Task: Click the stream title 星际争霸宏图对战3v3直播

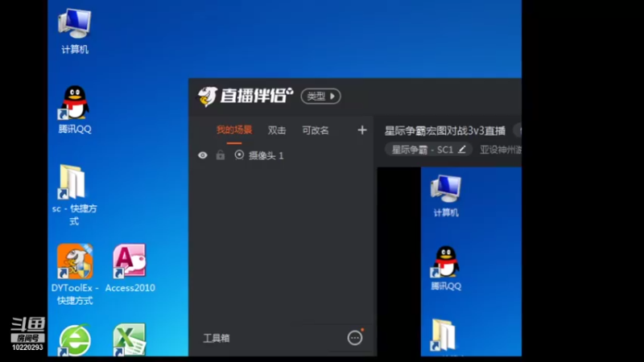Action: click(x=445, y=131)
